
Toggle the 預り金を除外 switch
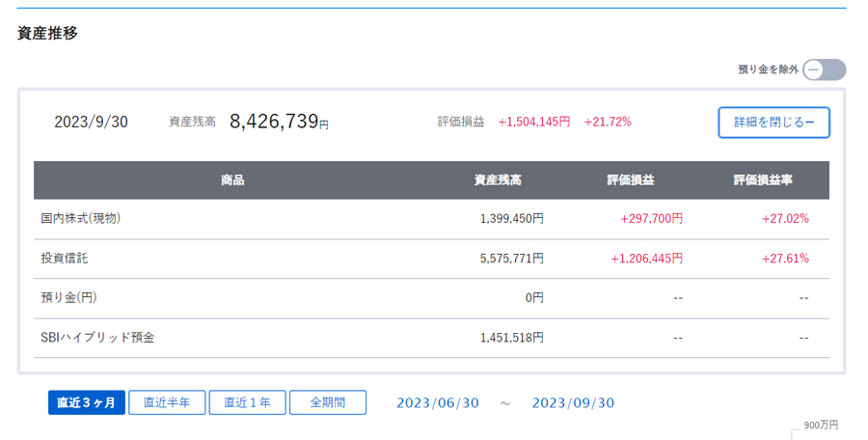[x=824, y=69]
